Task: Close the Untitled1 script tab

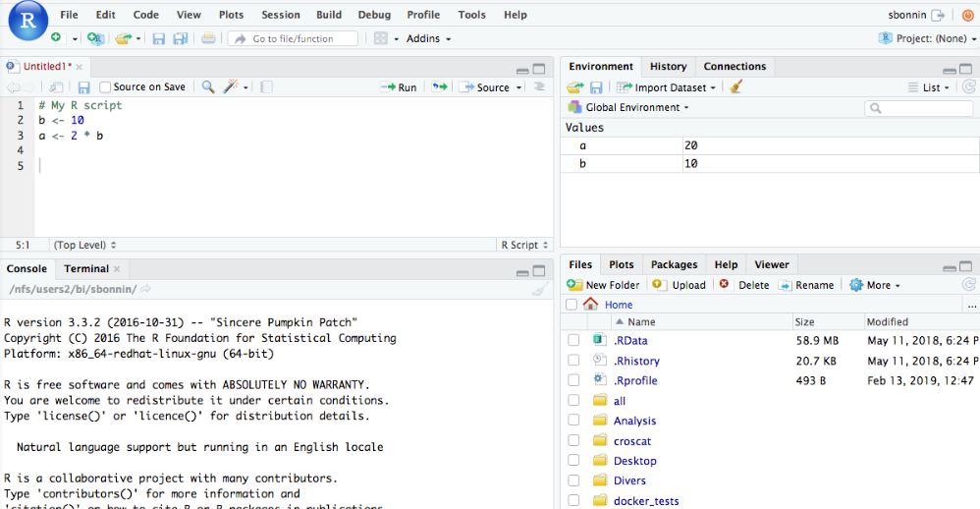Action: pyautogui.click(x=80, y=67)
